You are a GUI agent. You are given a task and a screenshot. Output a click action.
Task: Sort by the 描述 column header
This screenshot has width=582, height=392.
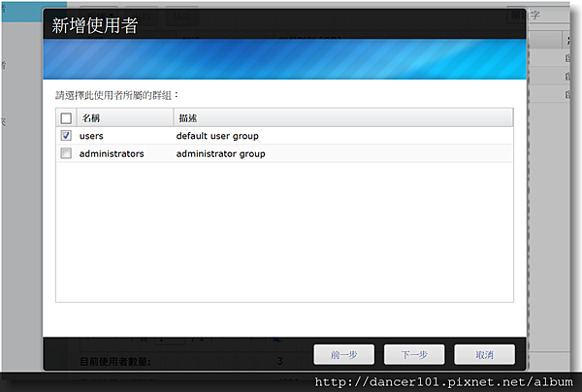pyautogui.click(x=343, y=118)
